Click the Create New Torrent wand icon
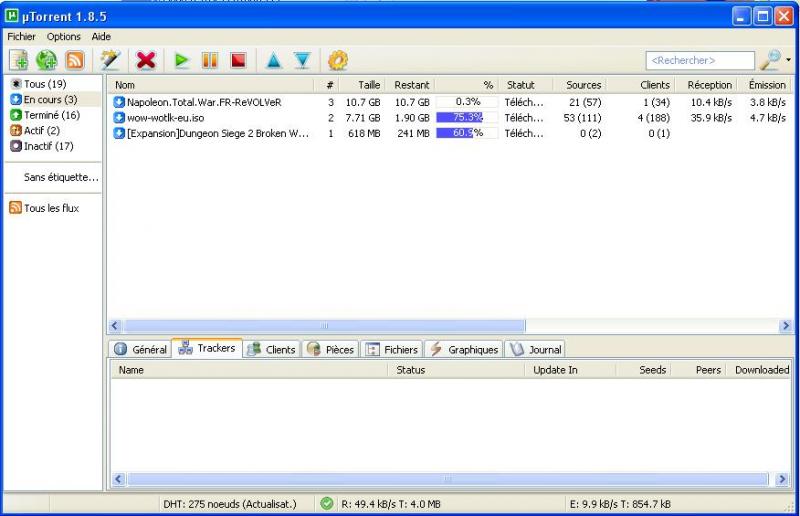The width and height of the screenshot is (800, 516). pyautogui.click(x=110, y=60)
